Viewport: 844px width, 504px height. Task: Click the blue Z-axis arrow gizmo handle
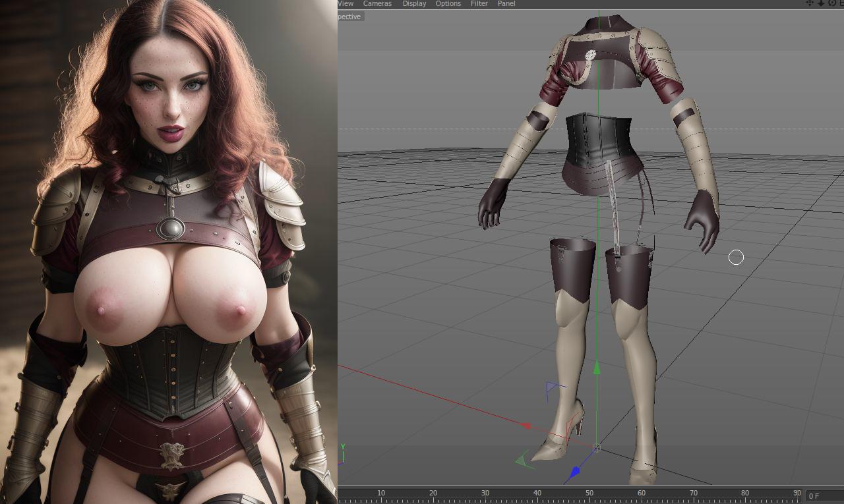[x=574, y=472]
